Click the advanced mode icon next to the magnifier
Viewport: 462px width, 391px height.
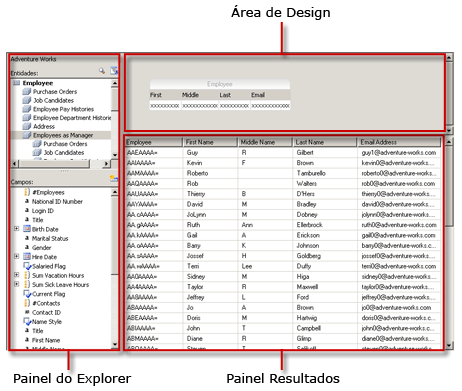[114, 71]
